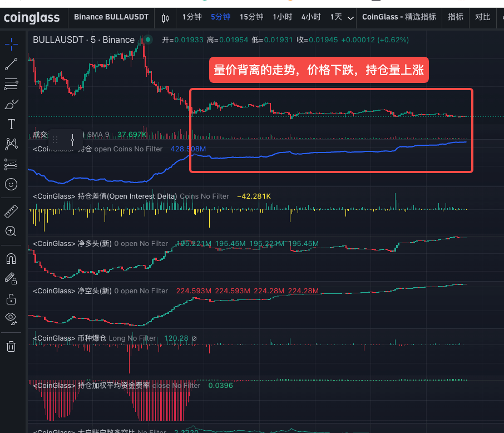Screen dimensions: 504x433
Task: Click the 37.697K volume value
Action: pos(132,135)
